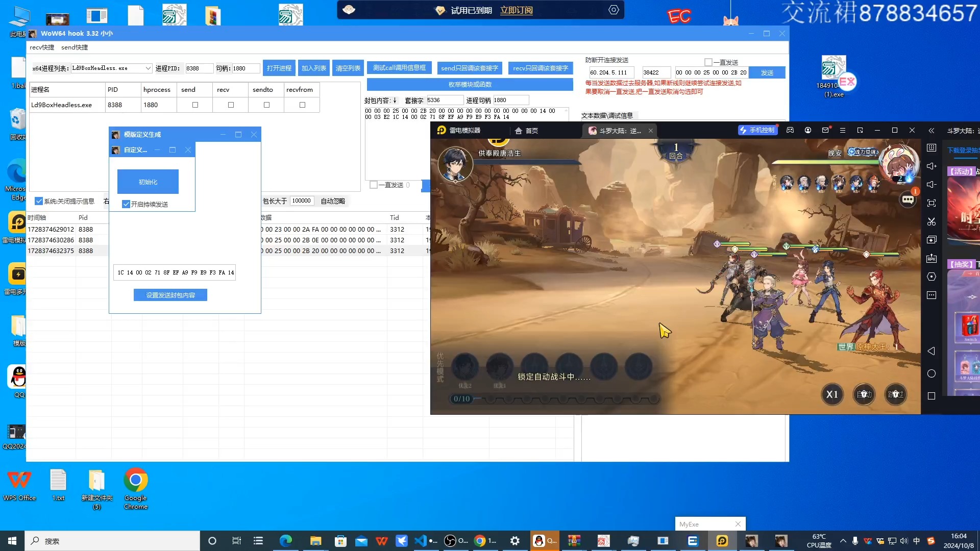
Task: Click the gear icon in the trial banner
Action: click(614, 10)
